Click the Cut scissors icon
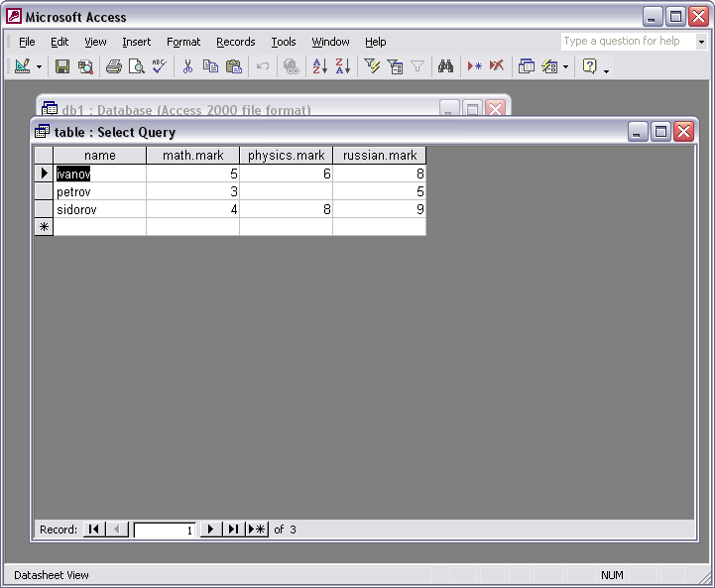 point(186,66)
